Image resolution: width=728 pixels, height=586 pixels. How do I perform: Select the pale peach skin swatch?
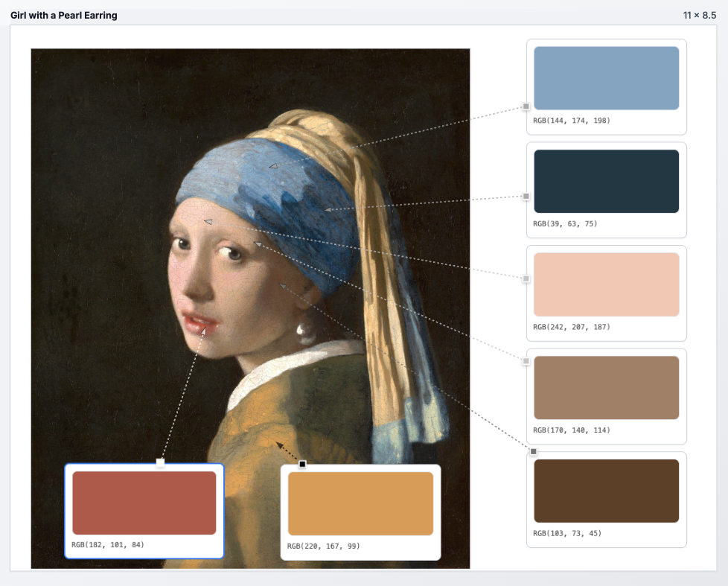click(x=606, y=284)
